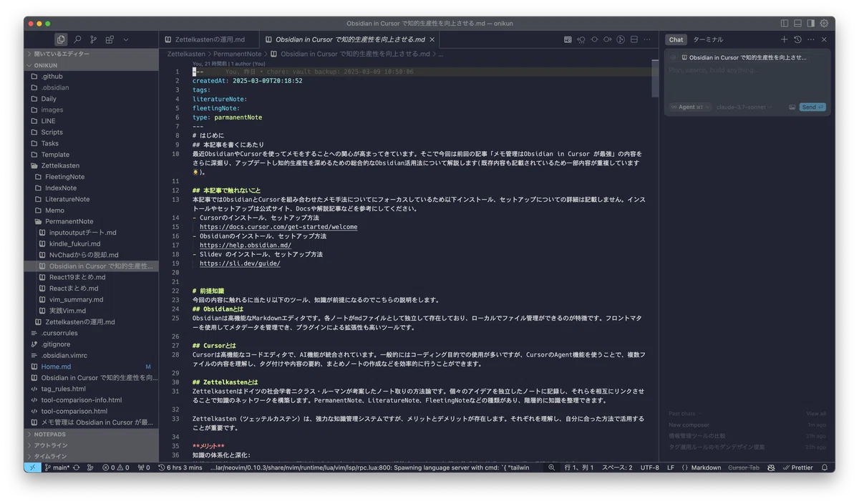Open Markdown preview to the side icon
This screenshot has width=859, height=504.
pos(568,39)
